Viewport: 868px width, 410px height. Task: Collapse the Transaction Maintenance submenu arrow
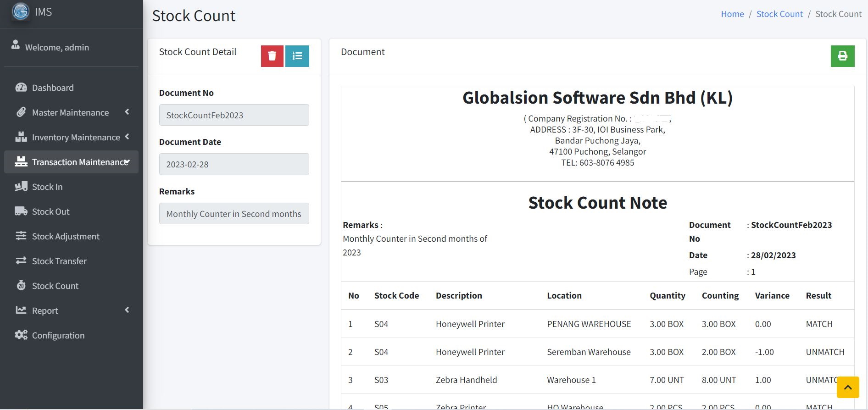(x=127, y=162)
